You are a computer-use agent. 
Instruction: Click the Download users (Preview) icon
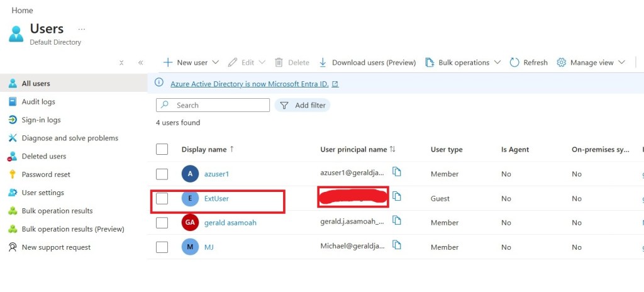(x=323, y=62)
